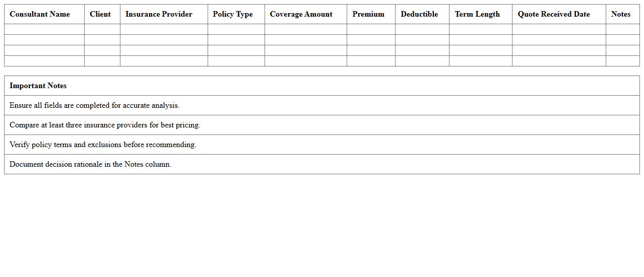The image size is (644, 277).
Task: Select the 'Ensure all fields are completed' note
Action: coord(322,105)
